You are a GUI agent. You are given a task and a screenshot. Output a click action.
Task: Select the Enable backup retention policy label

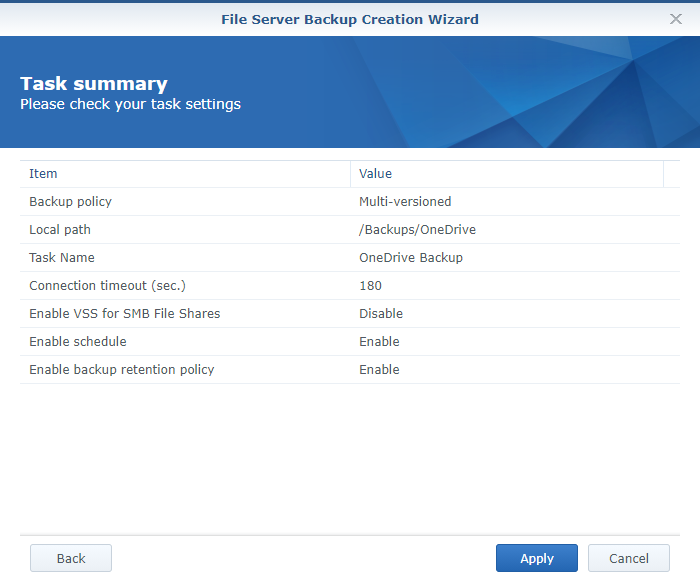121,370
